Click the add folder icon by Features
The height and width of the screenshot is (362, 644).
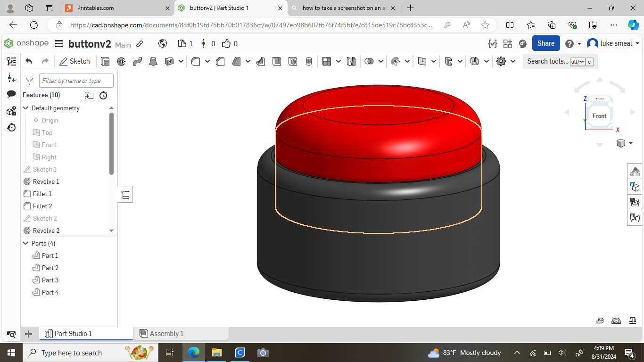click(89, 95)
